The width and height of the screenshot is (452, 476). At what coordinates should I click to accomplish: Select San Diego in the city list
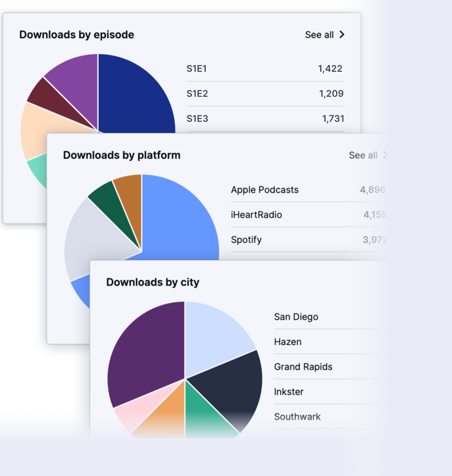tap(296, 317)
